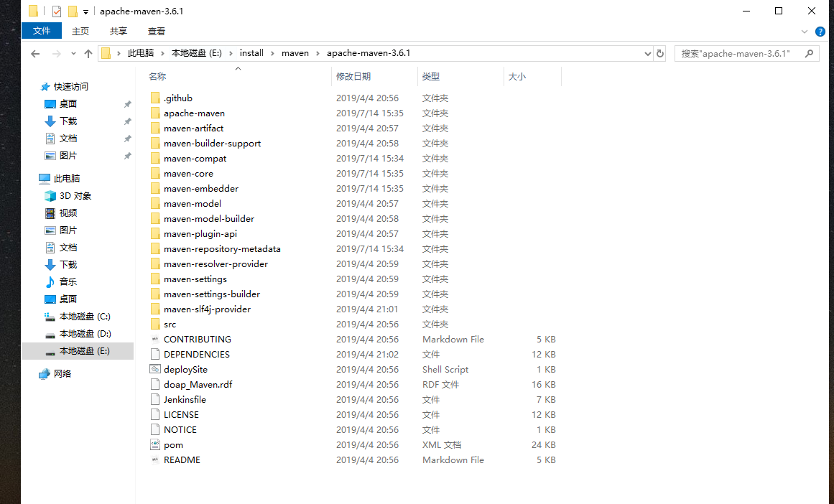Select the .github folder icon

pyautogui.click(x=155, y=98)
